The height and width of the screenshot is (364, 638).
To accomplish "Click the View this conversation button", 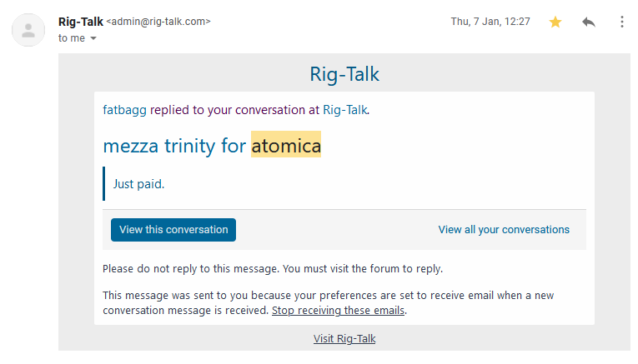I will point(173,230).
